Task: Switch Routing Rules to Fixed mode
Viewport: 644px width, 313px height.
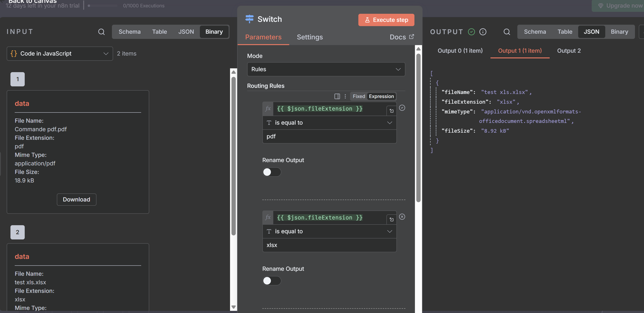Action: (x=359, y=96)
